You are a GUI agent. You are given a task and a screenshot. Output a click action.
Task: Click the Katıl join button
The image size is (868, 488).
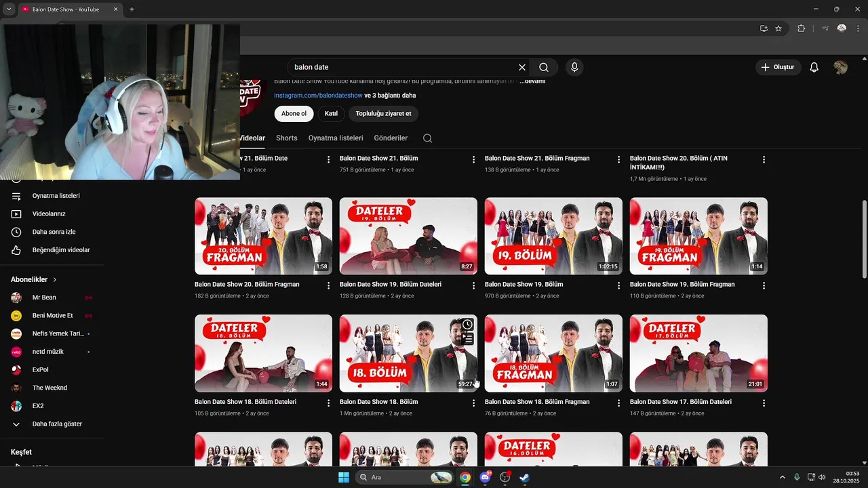pos(331,114)
